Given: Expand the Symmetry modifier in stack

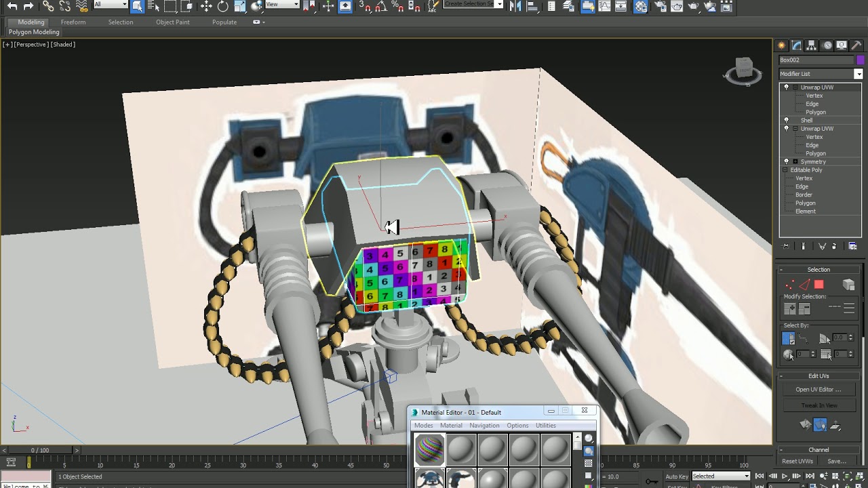Looking at the screenshot, I should coord(795,162).
